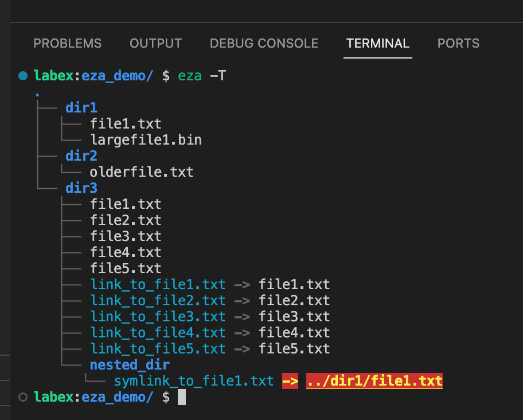This screenshot has width=523, height=420.
Task: Click the link_to_file5.txt symlink entry
Action: 158,348
